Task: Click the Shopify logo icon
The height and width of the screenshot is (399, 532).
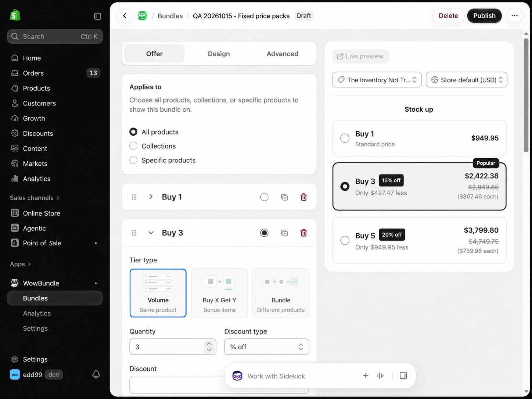Action: pos(15,15)
